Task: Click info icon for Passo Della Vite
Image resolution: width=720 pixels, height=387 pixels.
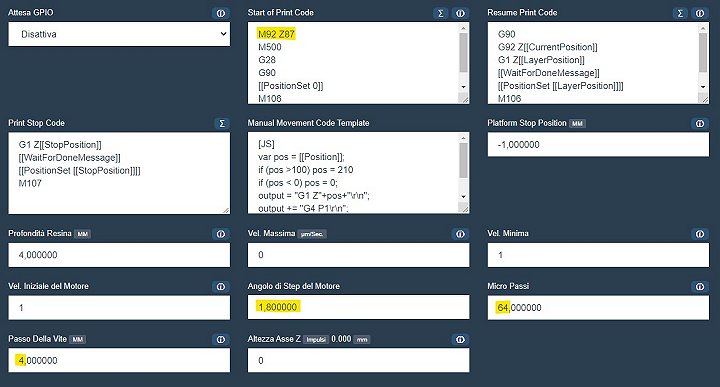Action: pyautogui.click(x=221, y=340)
